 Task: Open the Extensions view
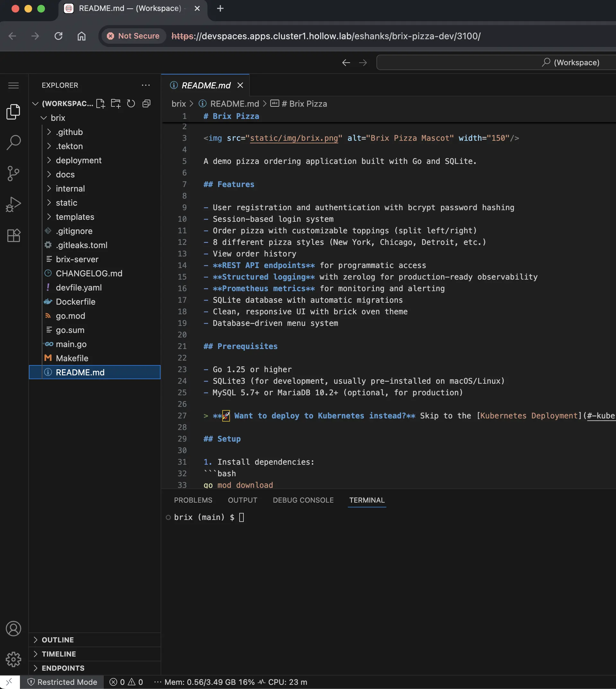[13, 235]
